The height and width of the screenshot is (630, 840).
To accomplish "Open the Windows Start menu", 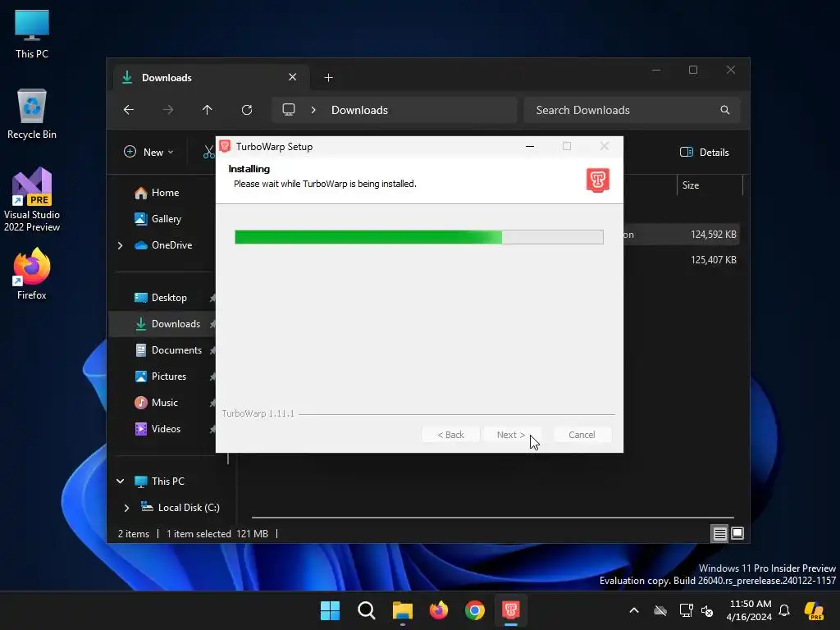I will 330,610.
